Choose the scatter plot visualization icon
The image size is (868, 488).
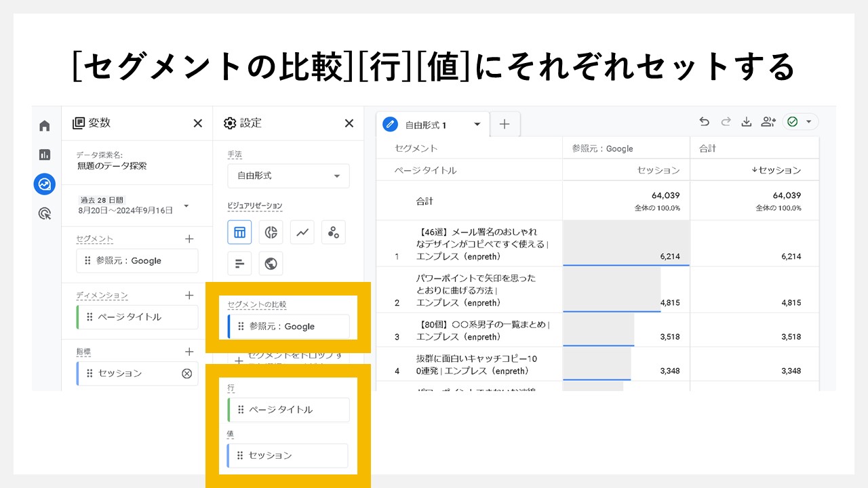click(333, 232)
